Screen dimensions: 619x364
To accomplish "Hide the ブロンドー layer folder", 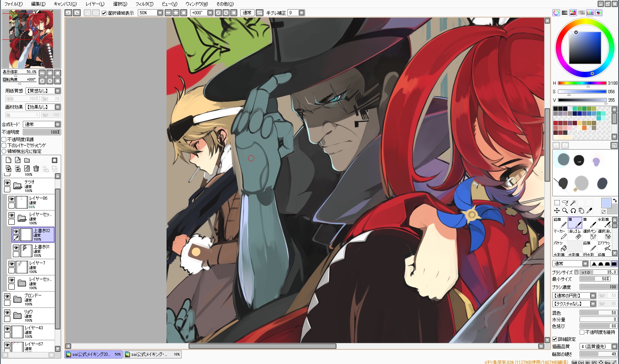I will coord(7,296).
